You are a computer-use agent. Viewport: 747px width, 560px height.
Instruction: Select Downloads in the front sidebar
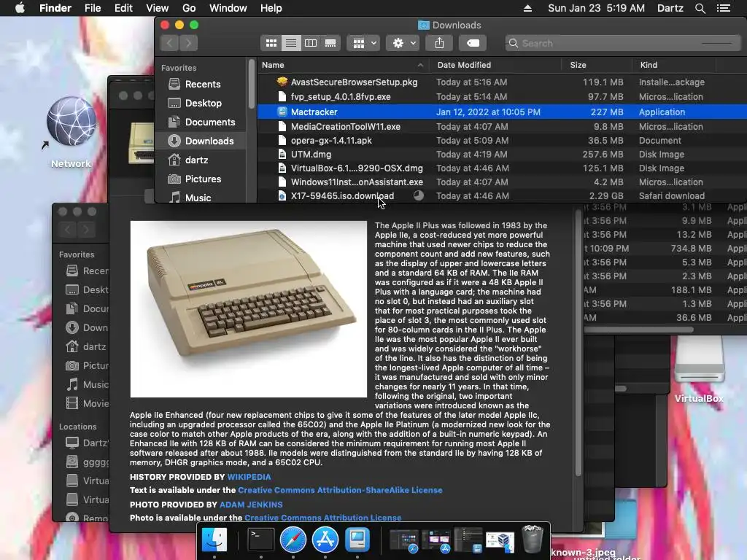201,141
